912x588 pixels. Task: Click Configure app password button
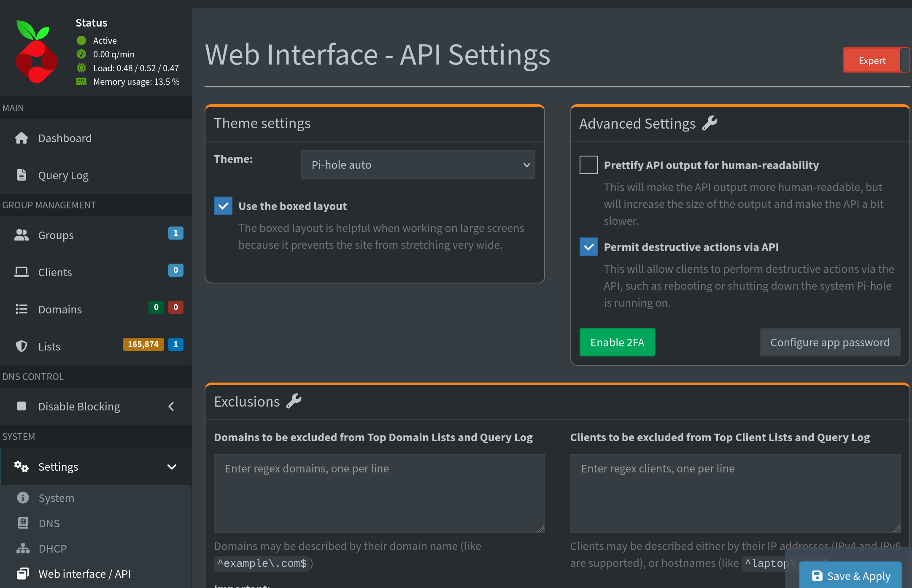830,342
